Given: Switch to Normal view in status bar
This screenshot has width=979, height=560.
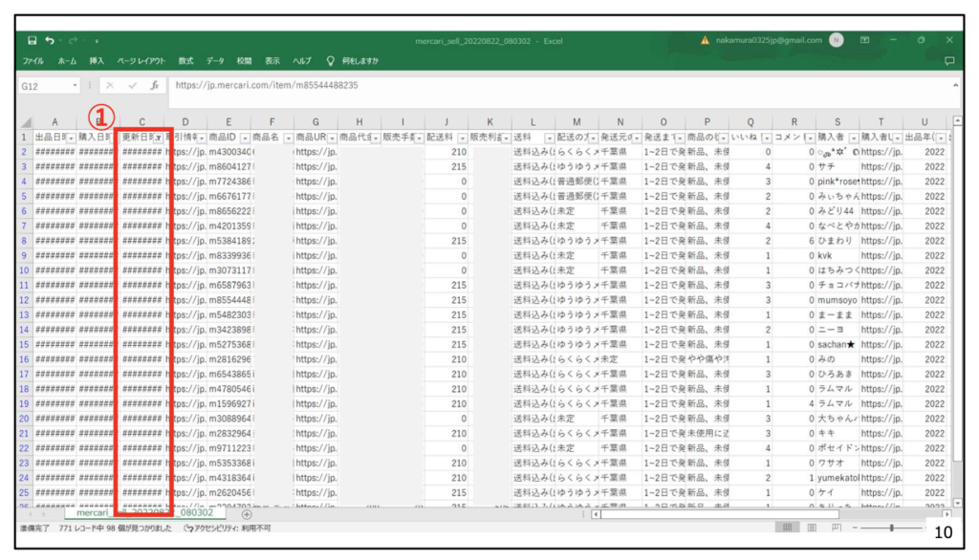Looking at the screenshot, I should 786,528.
